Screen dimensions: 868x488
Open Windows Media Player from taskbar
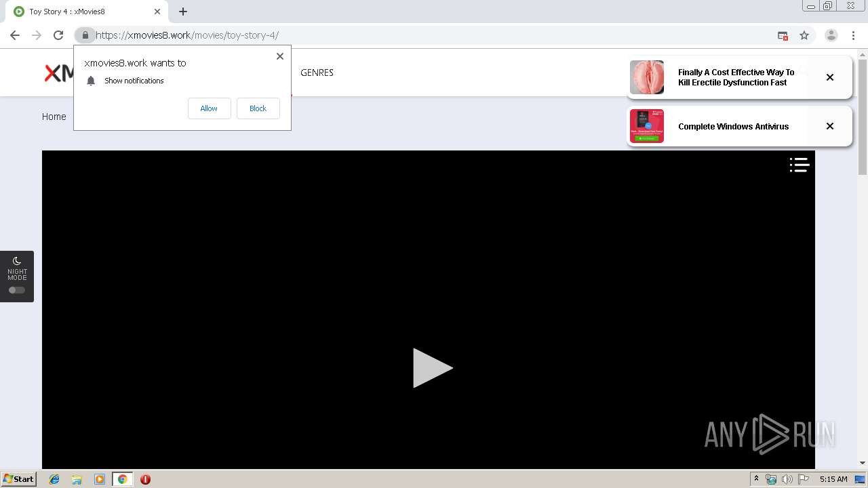click(x=100, y=479)
